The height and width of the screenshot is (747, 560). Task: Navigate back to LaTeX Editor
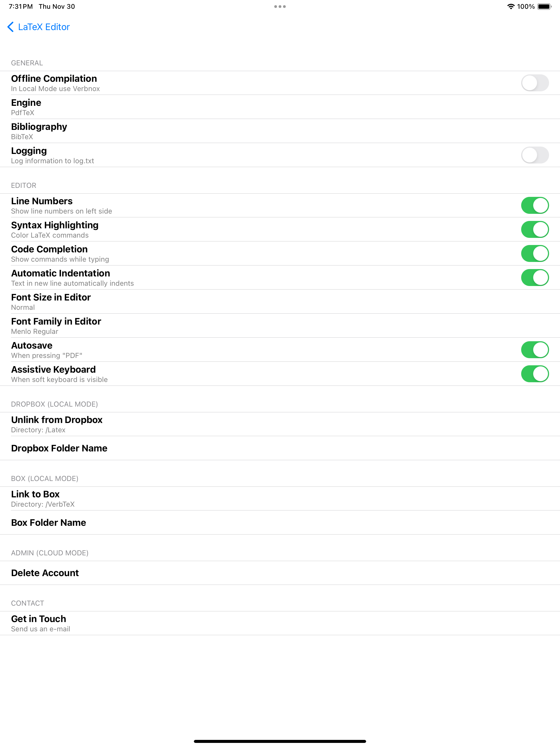coord(38,27)
